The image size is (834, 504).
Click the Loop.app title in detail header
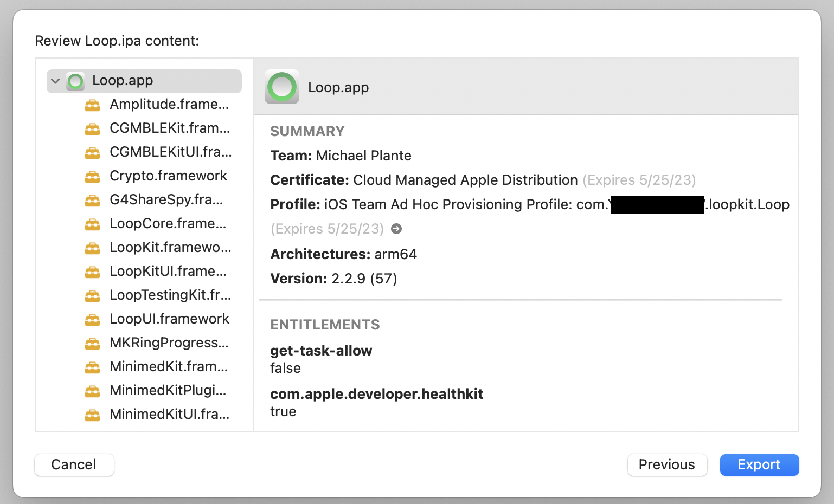pyautogui.click(x=338, y=87)
